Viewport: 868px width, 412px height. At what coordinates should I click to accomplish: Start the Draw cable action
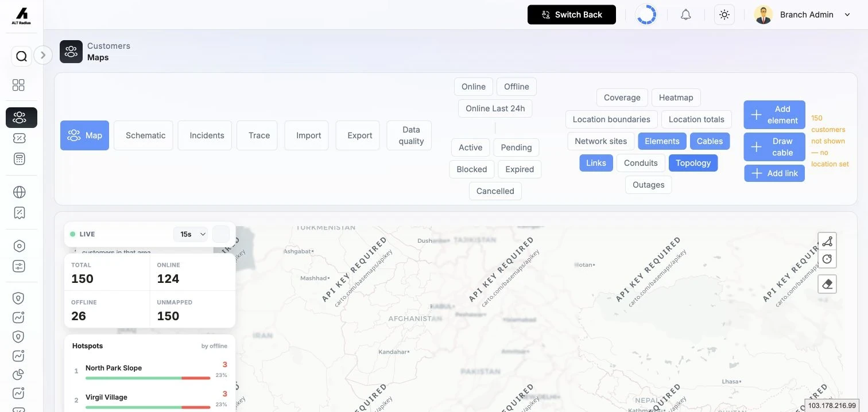click(774, 147)
